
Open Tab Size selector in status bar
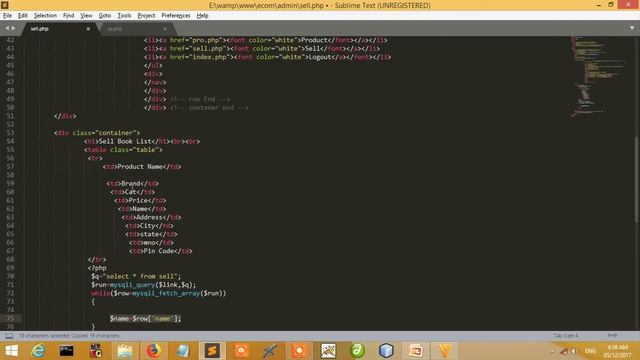(566, 336)
